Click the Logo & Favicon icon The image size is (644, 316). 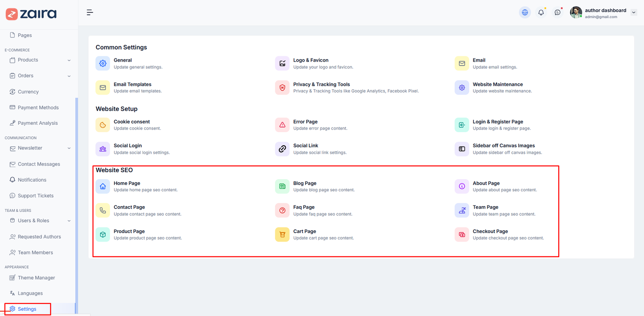tap(282, 64)
